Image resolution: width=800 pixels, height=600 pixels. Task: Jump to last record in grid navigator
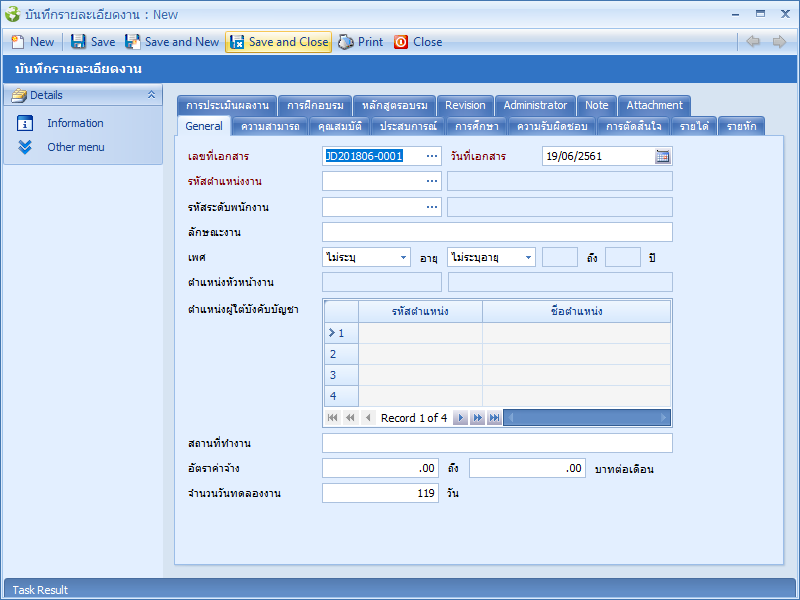pos(494,418)
